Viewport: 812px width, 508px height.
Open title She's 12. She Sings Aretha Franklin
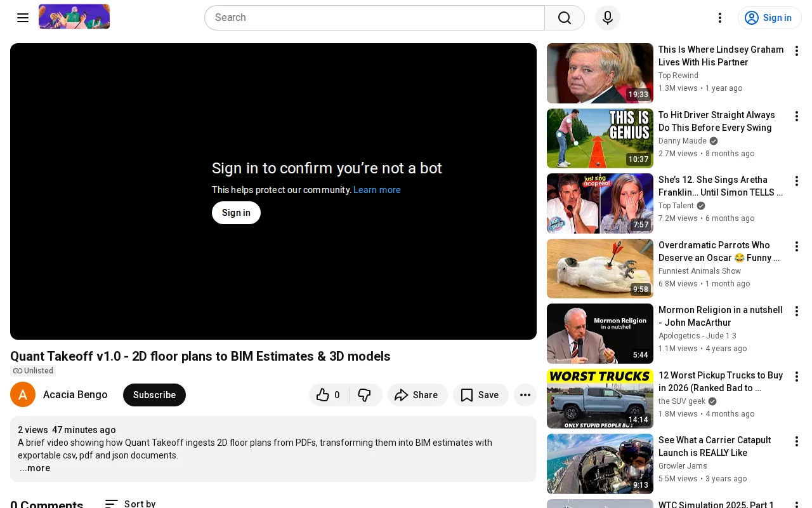[x=721, y=186]
